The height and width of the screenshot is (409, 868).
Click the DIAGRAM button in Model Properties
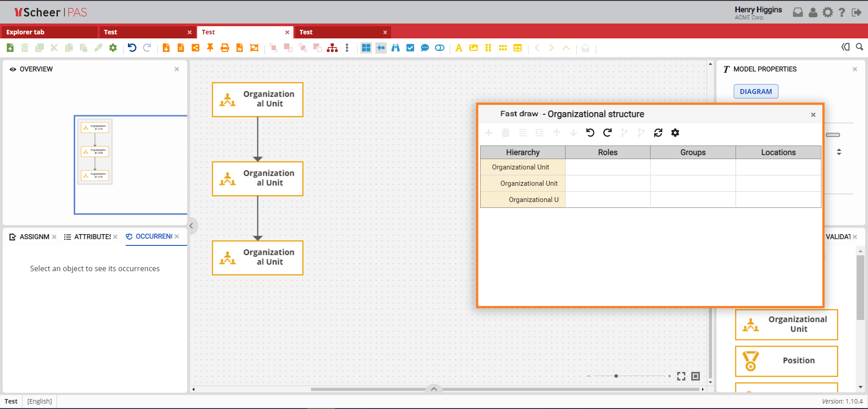pyautogui.click(x=755, y=91)
